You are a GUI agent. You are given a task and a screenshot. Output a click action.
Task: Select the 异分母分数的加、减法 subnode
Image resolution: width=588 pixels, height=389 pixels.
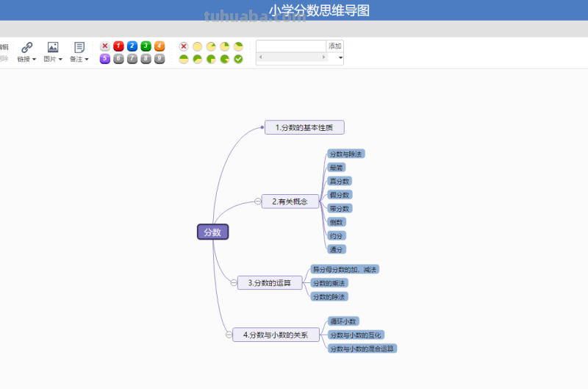pos(345,269)
